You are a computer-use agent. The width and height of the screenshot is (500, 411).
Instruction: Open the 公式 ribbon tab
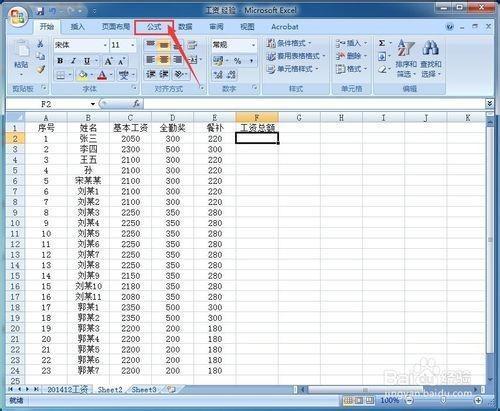[154, 27]
